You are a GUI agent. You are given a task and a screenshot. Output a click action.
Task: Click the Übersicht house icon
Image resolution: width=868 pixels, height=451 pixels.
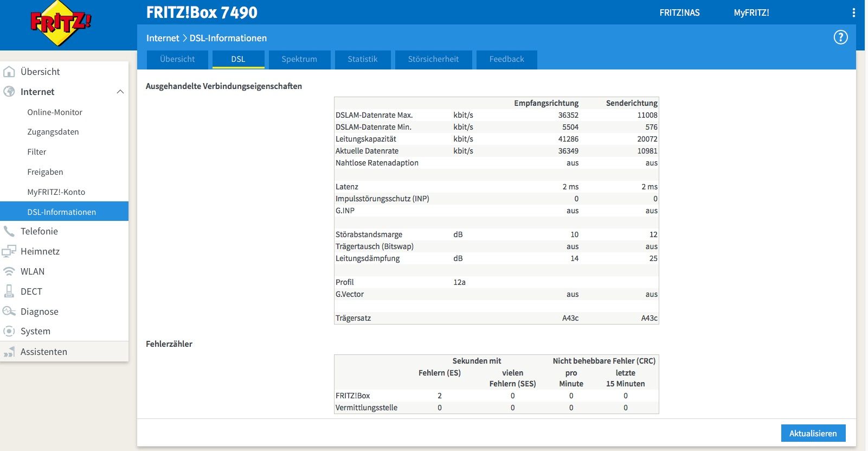coord(9,72)
